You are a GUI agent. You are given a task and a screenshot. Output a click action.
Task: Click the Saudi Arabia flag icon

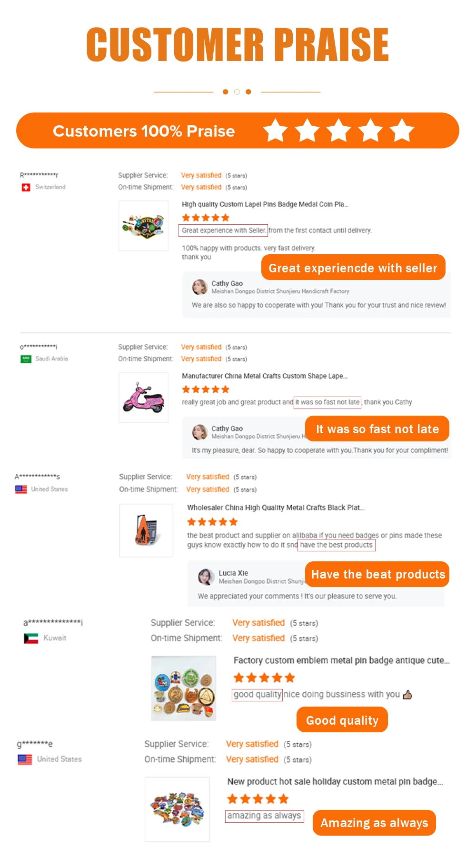(x=26, y=359)
